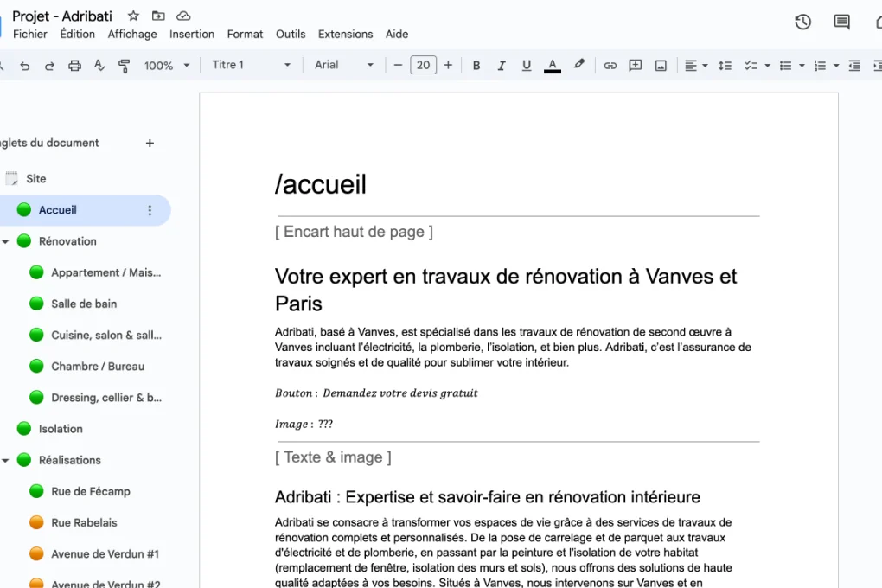Screen dimensions: 882x588
Task: Open the comments panel icon
Action: pyautogui.click(x=841, y=22)
